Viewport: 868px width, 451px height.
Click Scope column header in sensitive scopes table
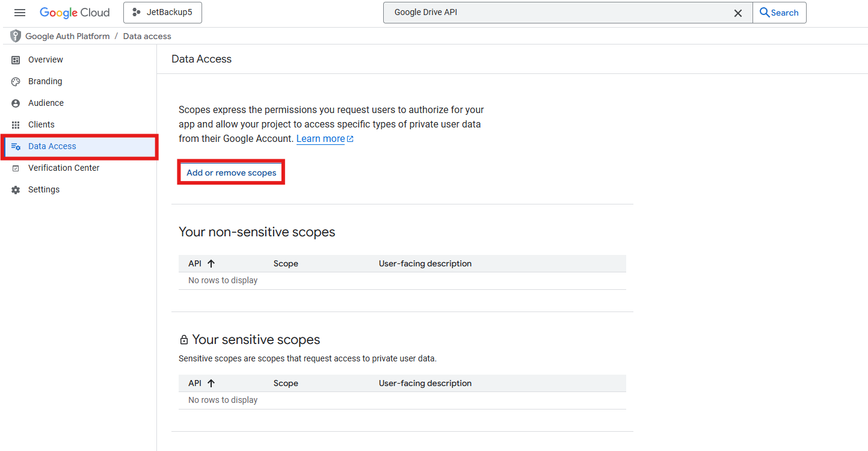tap(286, 383)
